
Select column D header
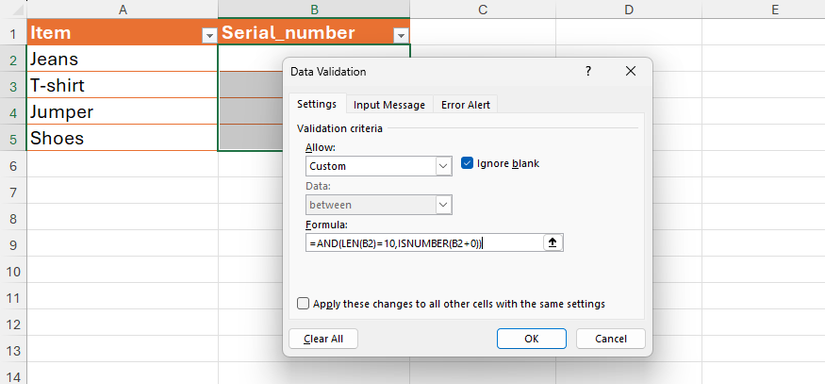(x=628, y=9)
